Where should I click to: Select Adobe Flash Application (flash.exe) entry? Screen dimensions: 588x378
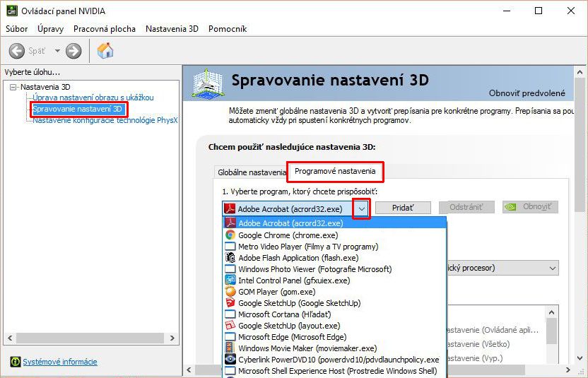point(335,258)
